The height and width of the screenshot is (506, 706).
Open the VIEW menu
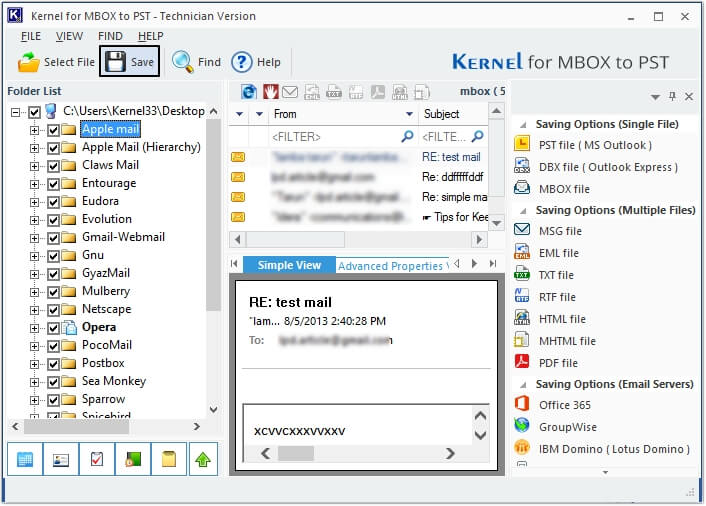tap(69, 36)
